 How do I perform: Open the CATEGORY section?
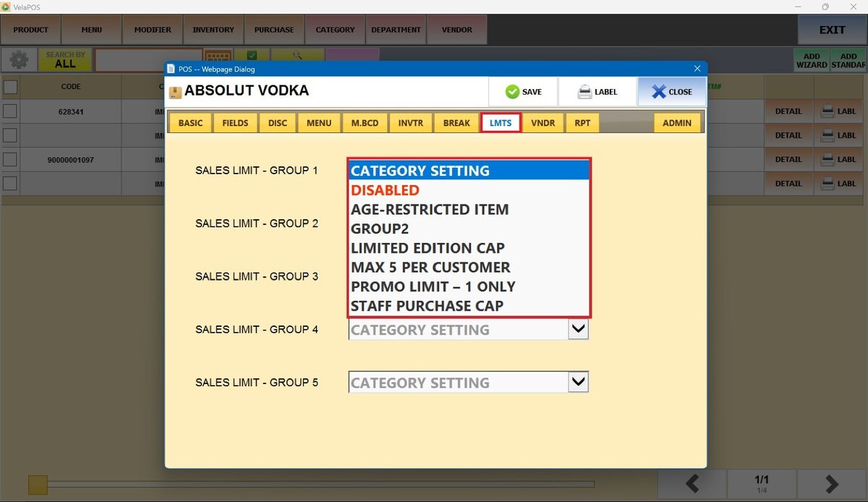click(x=335, y=30)
